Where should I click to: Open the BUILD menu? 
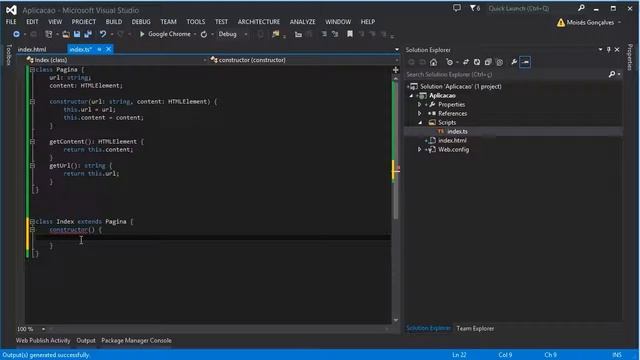tap(113, 22)
